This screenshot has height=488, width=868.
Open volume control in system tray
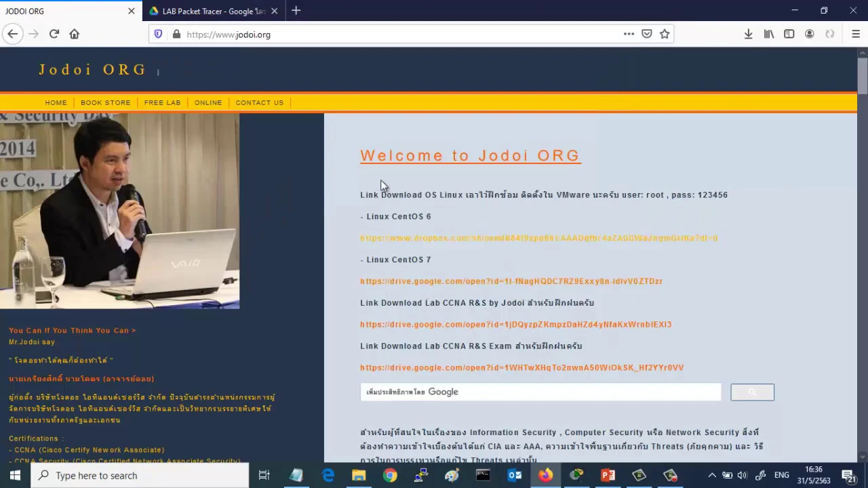[x=743, y=475]
